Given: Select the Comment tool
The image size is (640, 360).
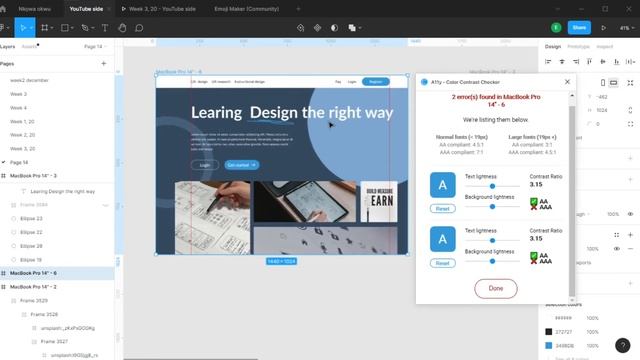Looking at the screenshot, I should (139, 28).
